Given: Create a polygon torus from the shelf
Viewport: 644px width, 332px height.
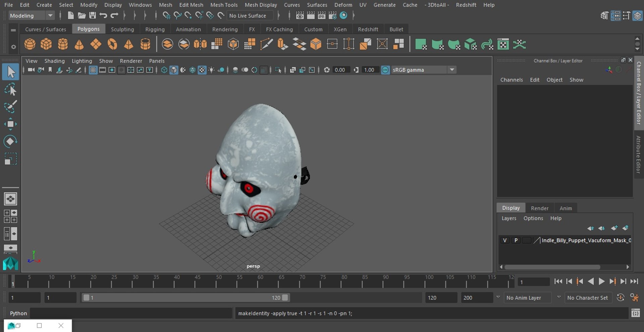Looking at the screenshot, I should tap(112, 44).
